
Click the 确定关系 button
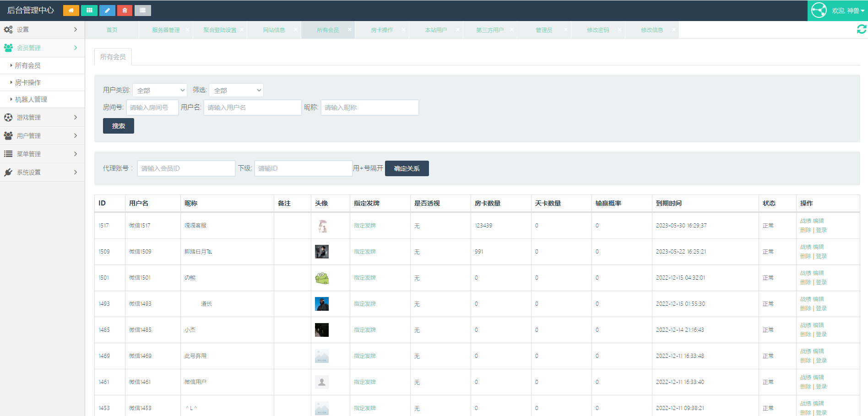click(x=407, y=168)
